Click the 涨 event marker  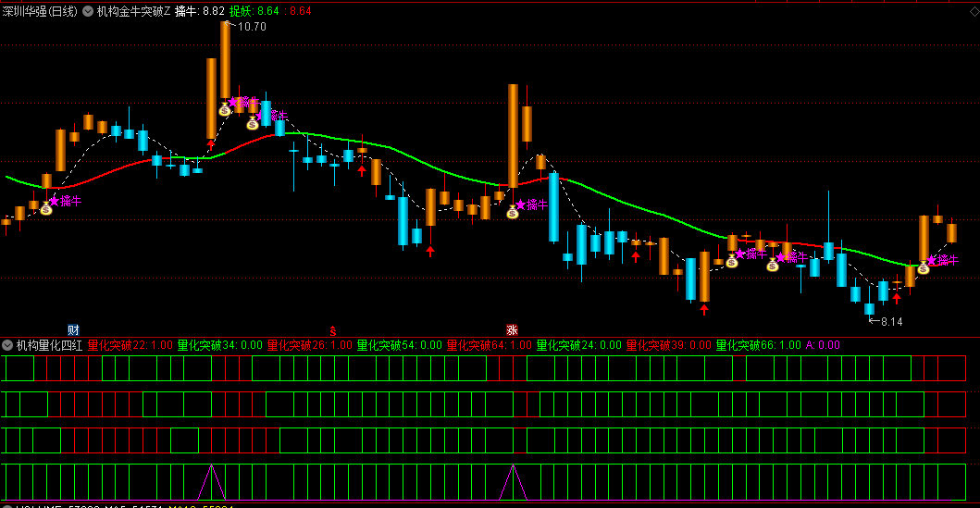point(512,330)
